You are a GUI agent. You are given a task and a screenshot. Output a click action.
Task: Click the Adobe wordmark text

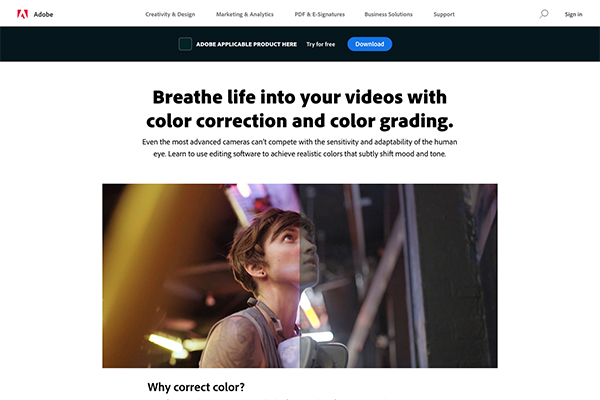43,14
